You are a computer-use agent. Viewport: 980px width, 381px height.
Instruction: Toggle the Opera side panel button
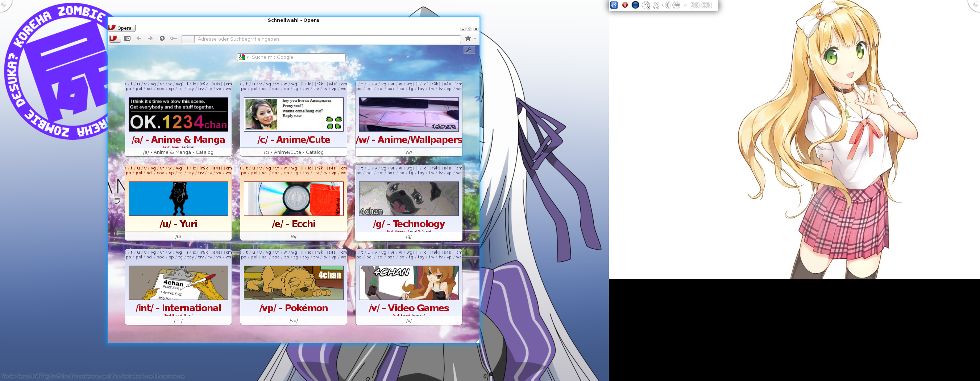(128, 38)
